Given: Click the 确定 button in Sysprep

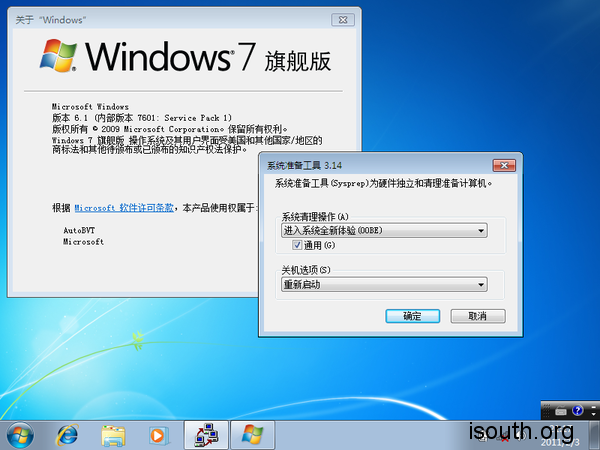Looking at the screenshot, I should [412, 316].
